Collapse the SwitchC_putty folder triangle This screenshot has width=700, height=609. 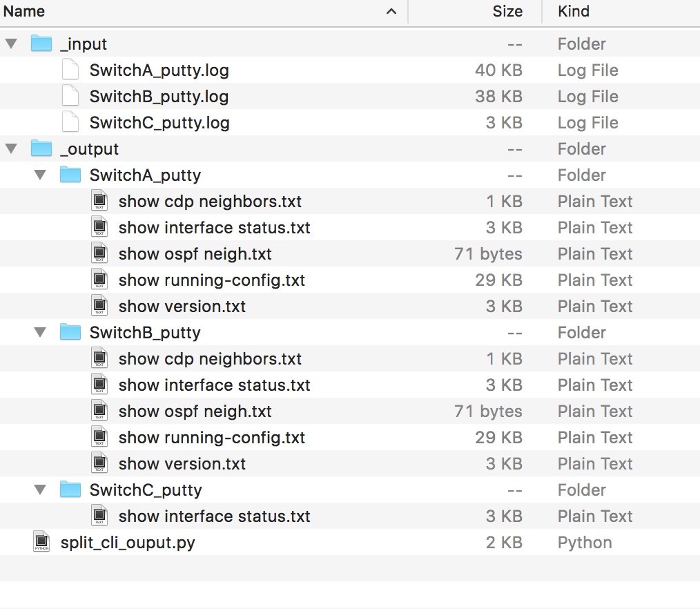pyautogui.click(x=40, y=490)
